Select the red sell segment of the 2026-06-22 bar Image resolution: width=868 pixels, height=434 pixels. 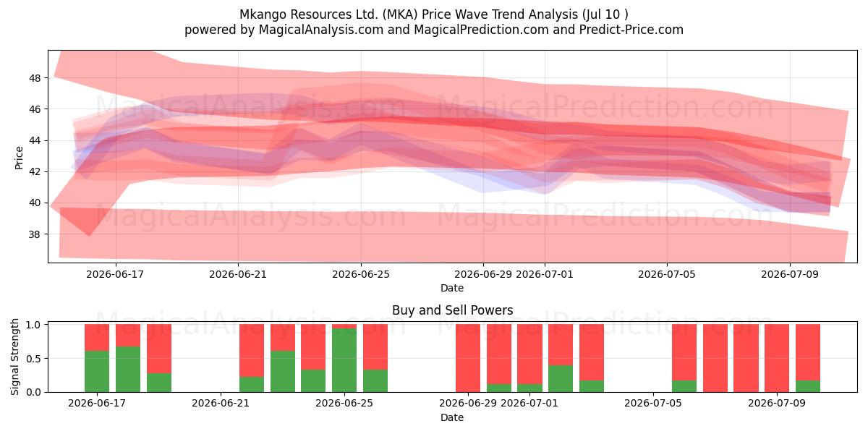click(x=252, y=351)
